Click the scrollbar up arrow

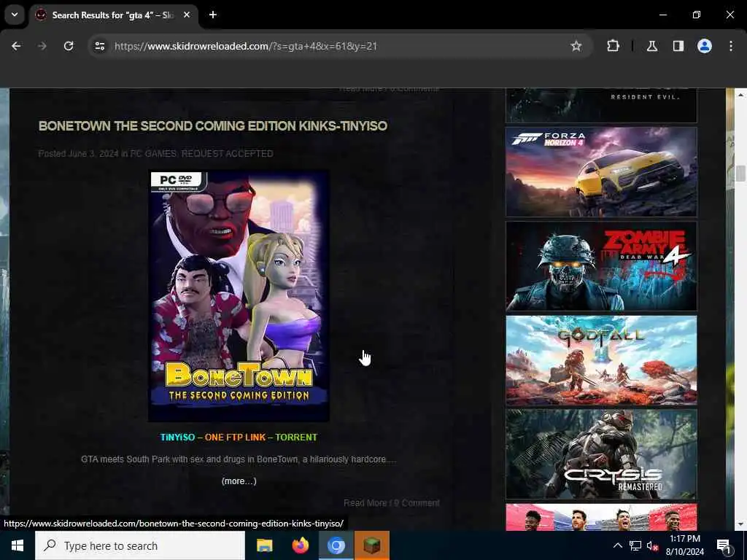(740, 95)
